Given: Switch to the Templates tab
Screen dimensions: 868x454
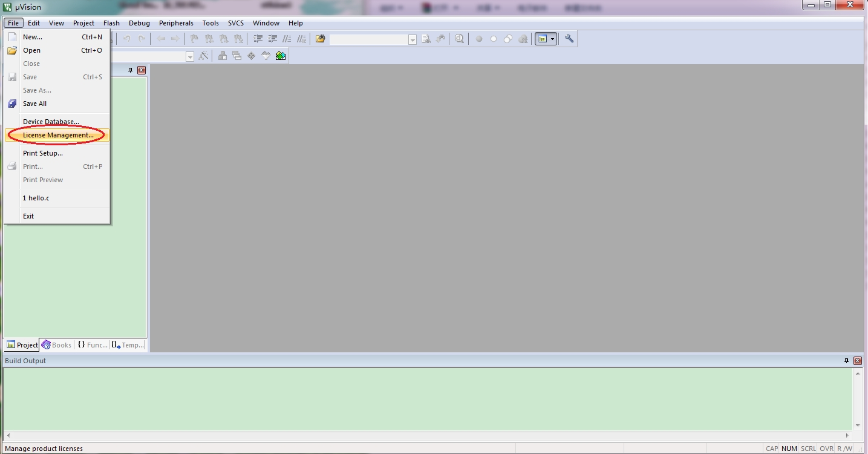Looking at the screenshot, I should pyautogui.click(x=128, y=345).
